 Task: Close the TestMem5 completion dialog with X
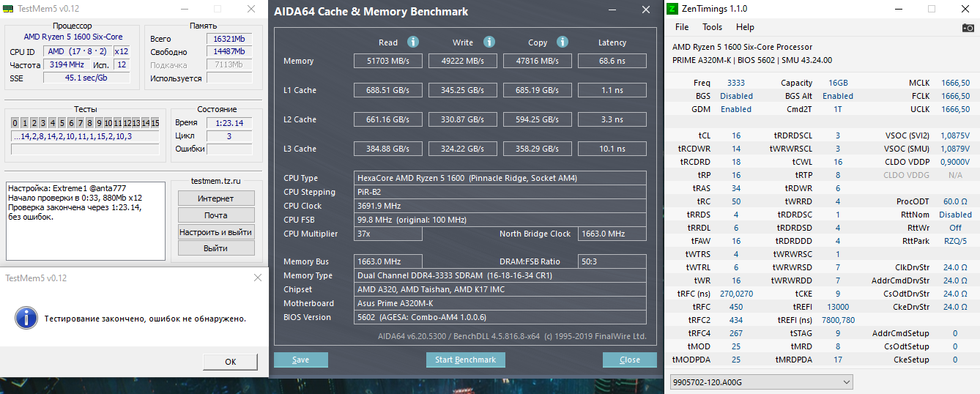[x=257, y=278]
